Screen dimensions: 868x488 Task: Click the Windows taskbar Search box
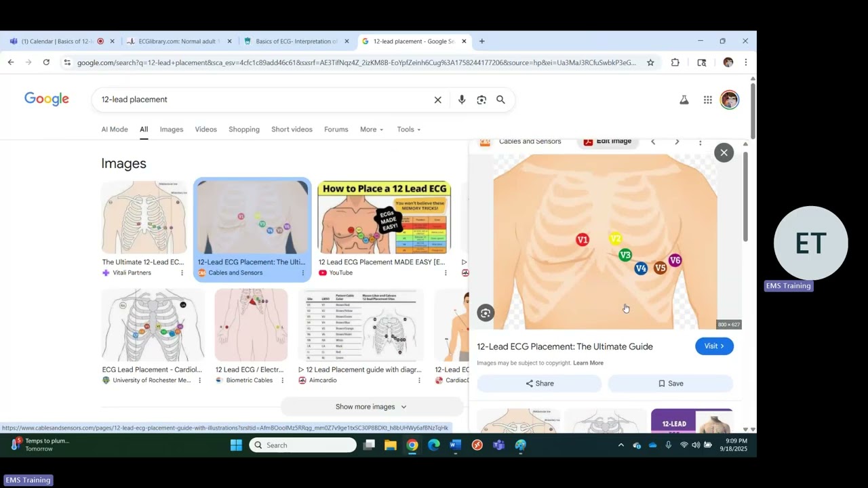pyautogui.click(x=303, y=445)
